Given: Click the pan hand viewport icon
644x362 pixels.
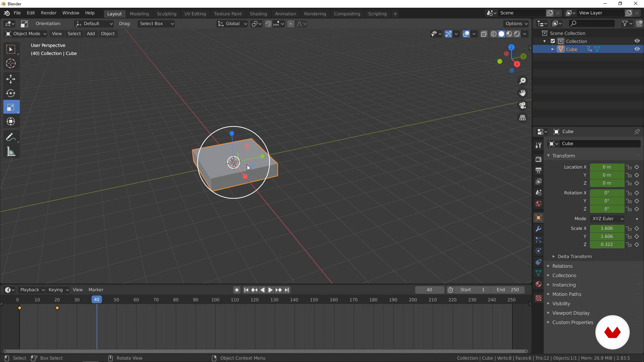Looking at the screenshot, I should (x=523, y=93).
